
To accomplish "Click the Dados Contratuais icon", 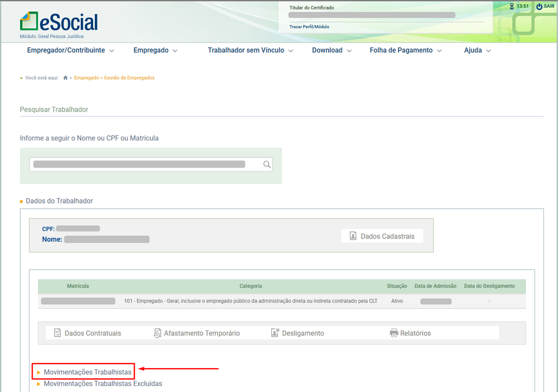I will coord(58,333).
